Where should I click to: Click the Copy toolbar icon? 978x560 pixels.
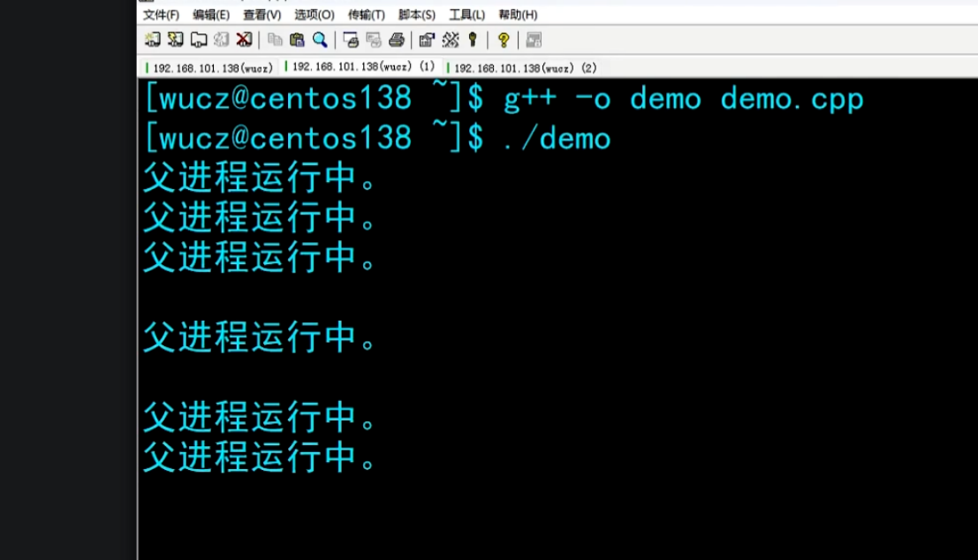tap(275, 40)
